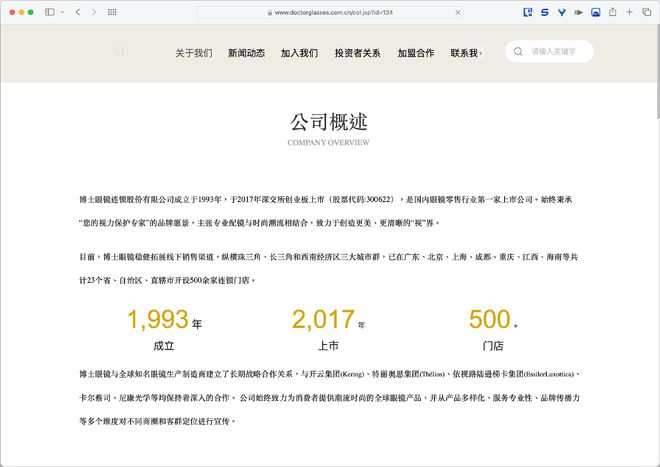Screen dimensions: 660x467
Task: Open the 加盟合作 menu
Action: (416, 53)
